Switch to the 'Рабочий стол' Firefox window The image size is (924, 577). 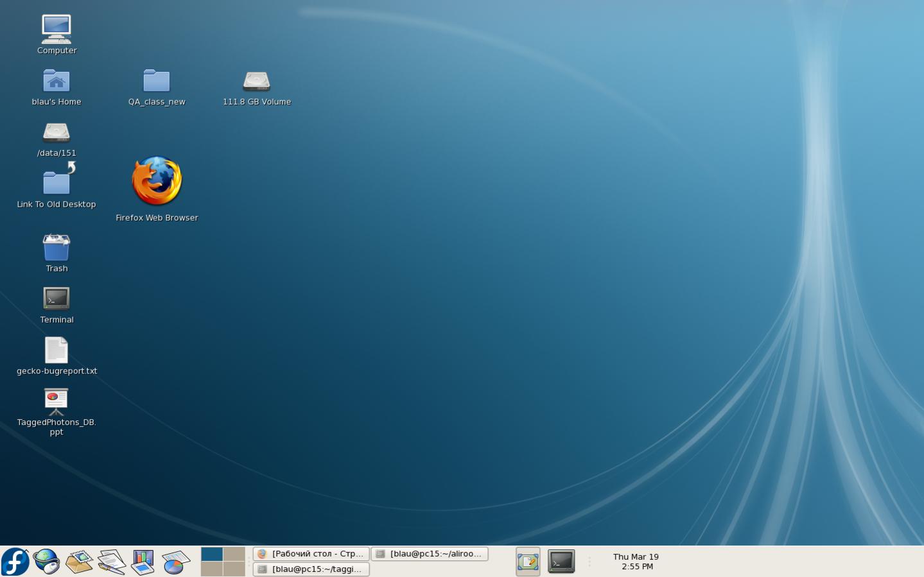click(311, 554)
